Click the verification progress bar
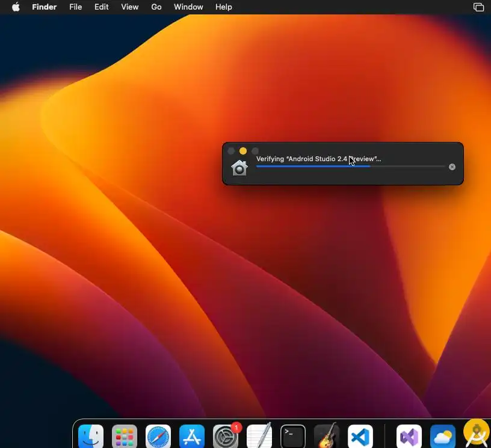The width and height of the screenshot is (491, 448). (350, 167)
